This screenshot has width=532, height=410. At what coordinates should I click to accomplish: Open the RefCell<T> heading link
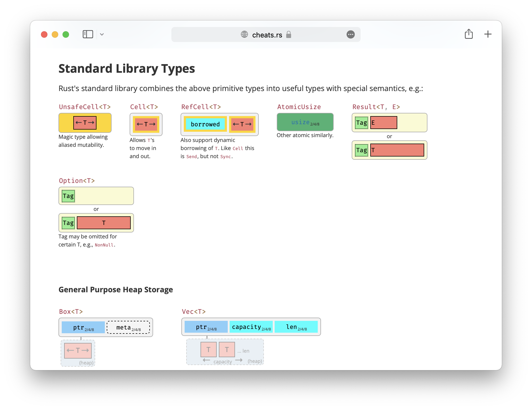pos(201,107)
